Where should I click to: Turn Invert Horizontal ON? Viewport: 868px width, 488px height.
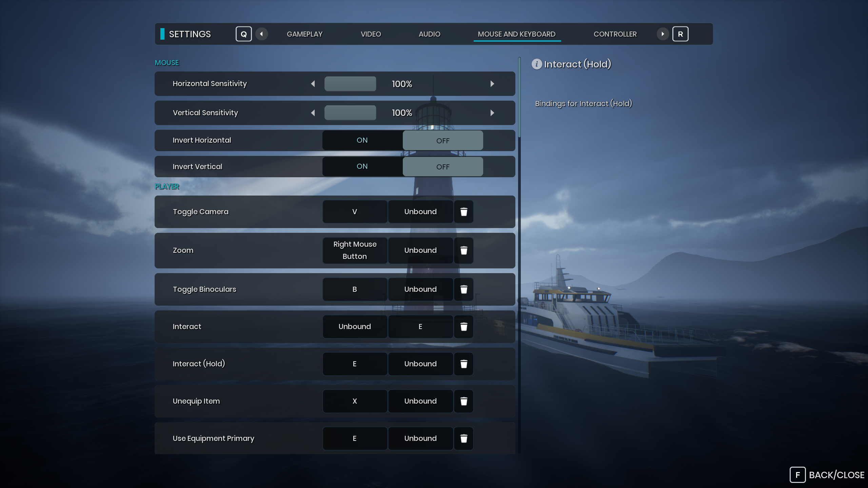(x=362, y=140)
